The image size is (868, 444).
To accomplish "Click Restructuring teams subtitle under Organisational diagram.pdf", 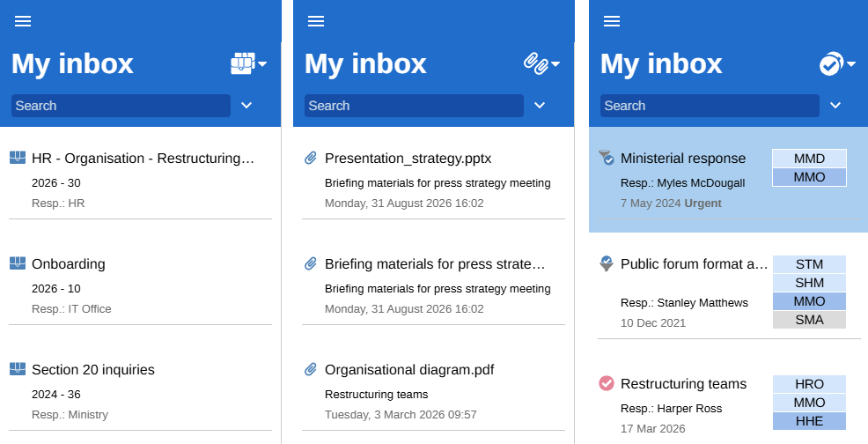I will click(377, 395).
